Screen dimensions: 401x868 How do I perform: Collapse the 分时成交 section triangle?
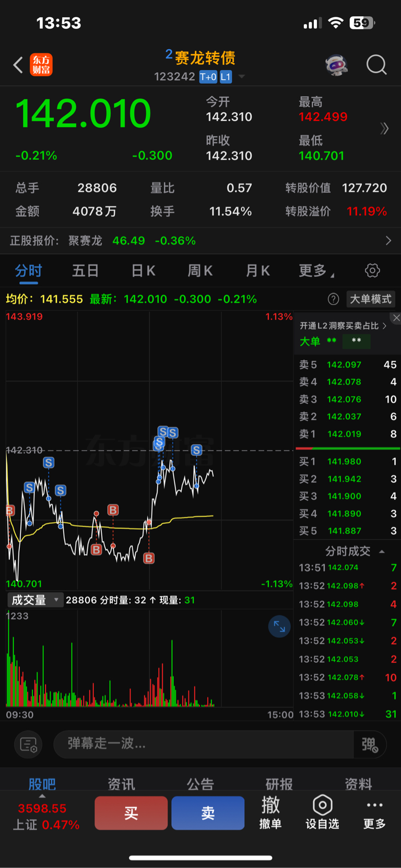coord(382,552)
